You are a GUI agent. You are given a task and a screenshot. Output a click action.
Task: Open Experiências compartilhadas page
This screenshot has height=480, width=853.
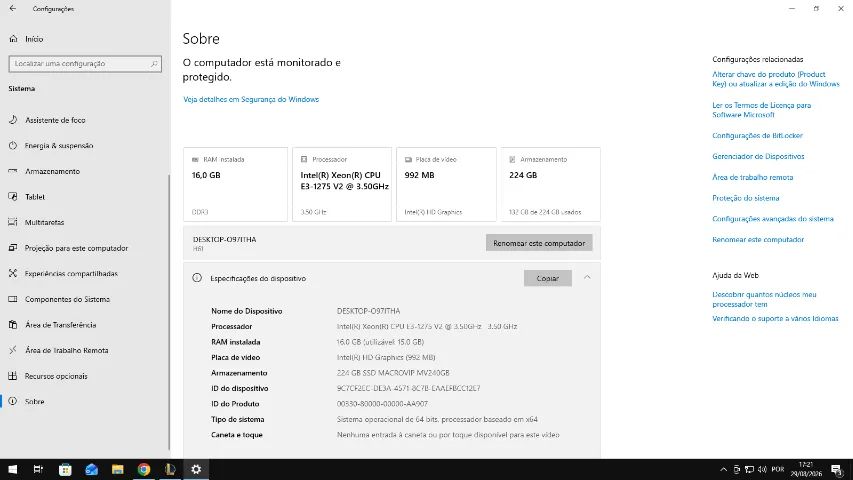tap(71, 273)
